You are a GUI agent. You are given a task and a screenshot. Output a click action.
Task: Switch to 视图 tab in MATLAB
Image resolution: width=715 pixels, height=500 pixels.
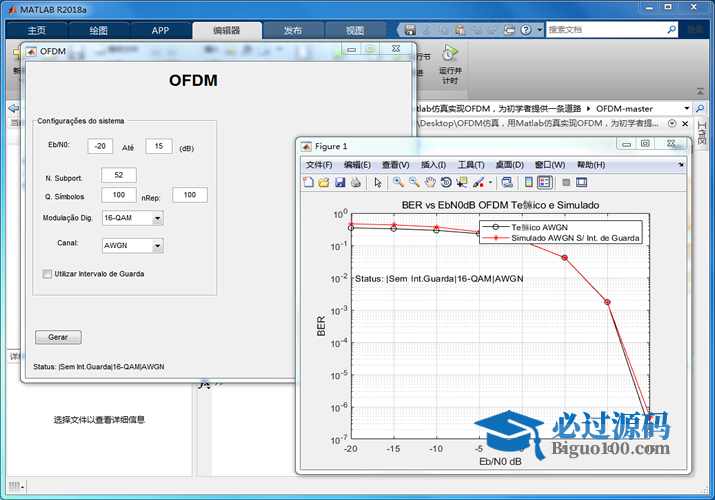(355, 30)
